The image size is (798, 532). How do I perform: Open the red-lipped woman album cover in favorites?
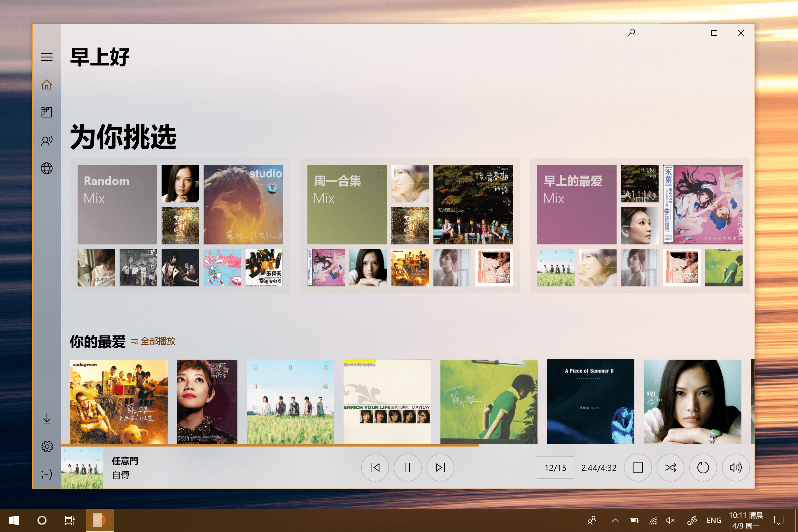tap(207, 402)
